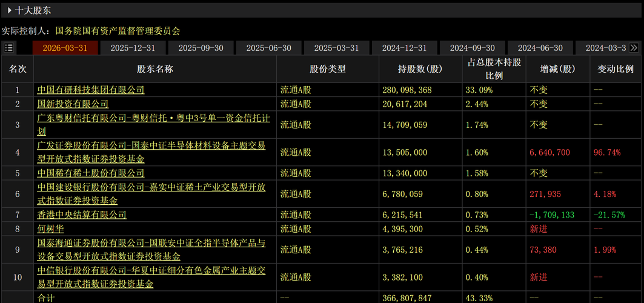Click the total holding 366,807,847

407,298
